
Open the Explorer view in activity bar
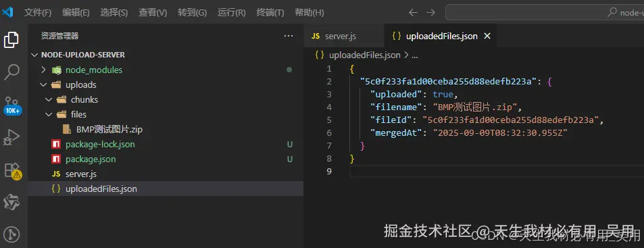[x=11, y=40]
